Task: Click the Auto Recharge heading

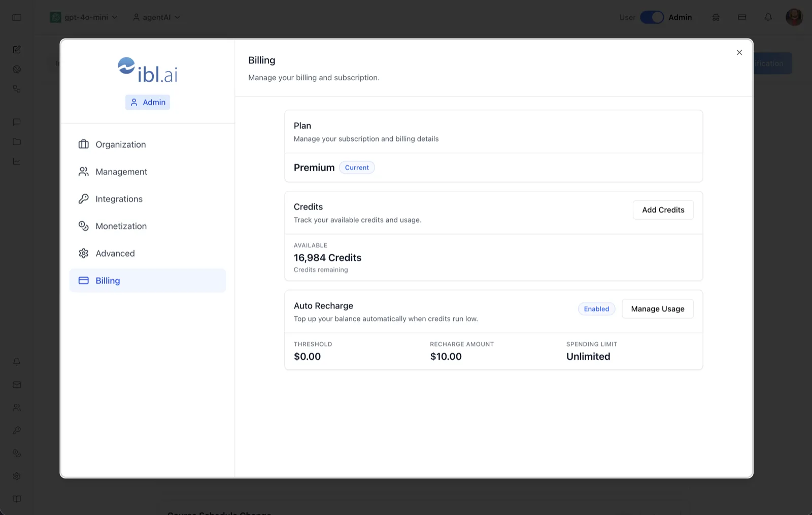Action: click(x=323, y=306)
